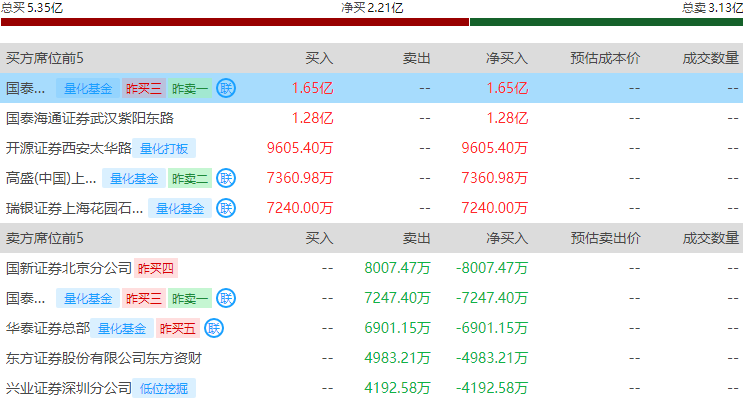This screenshot has width=743, height=400.
Task: Click the green total-sell portion of the bar
Action: tap(607, 22)
